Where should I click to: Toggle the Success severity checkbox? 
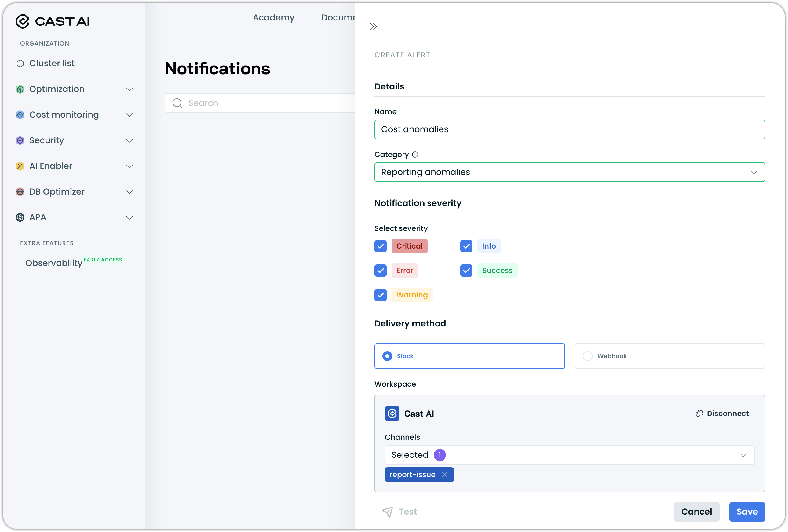466,271
